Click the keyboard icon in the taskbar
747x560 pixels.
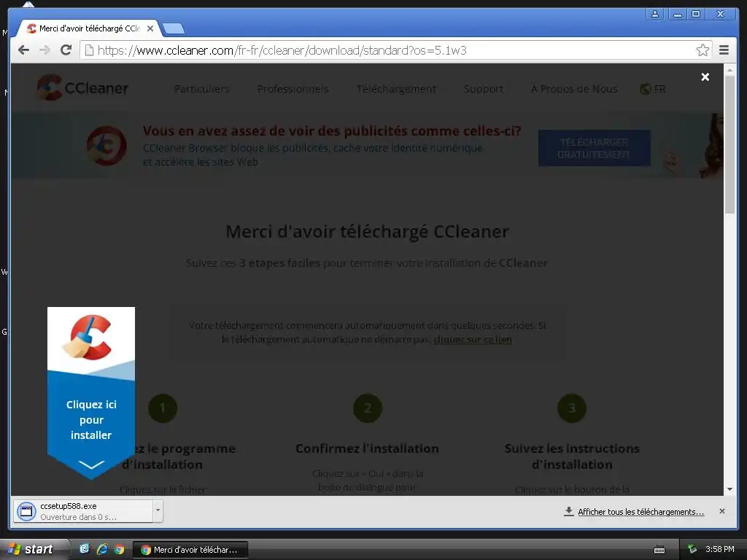(x=659, y=550)
